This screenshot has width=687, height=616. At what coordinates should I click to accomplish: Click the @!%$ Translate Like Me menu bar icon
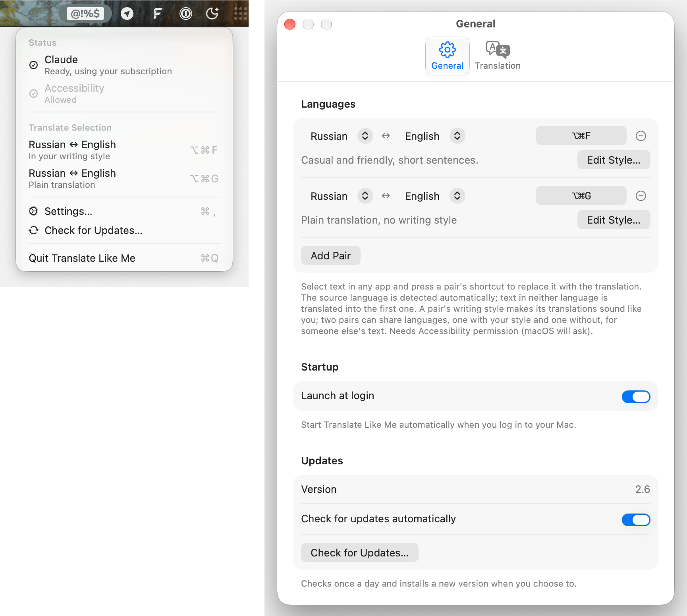tap(85, 14)
